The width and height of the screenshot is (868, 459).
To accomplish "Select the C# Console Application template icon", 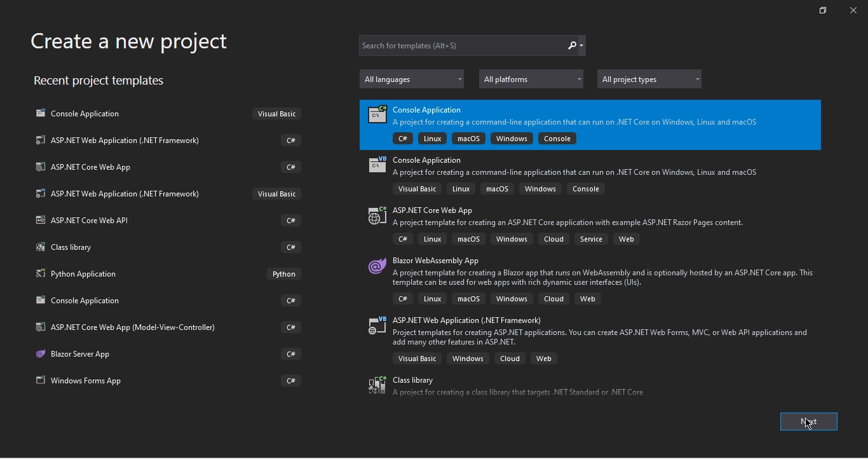I will pos(377,115).
